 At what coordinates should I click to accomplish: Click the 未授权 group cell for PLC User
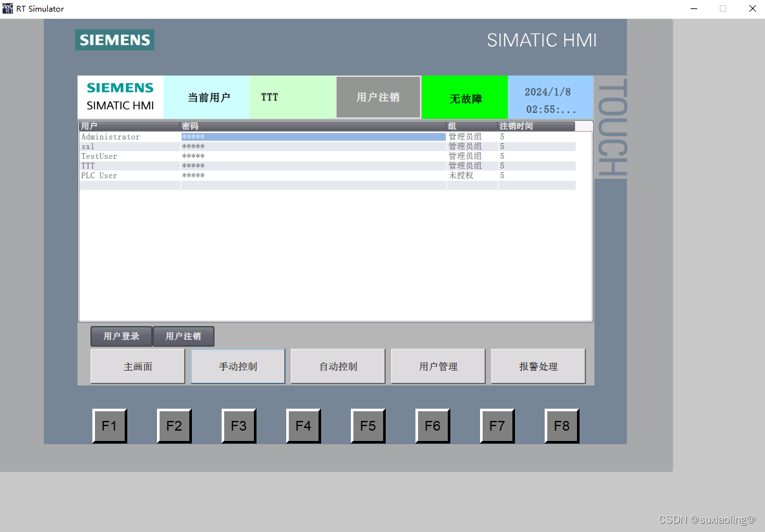[472, 176]
